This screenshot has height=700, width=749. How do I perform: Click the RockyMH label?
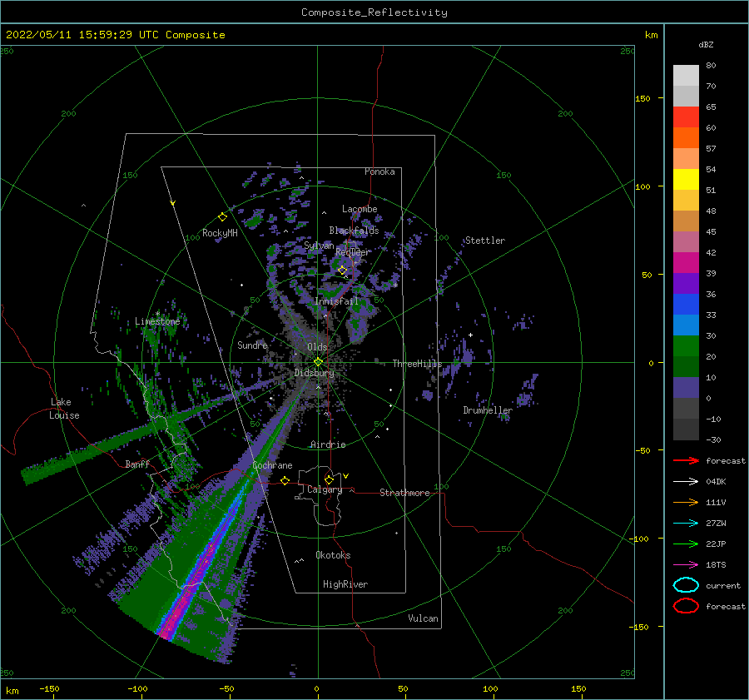tap(220, 233)
